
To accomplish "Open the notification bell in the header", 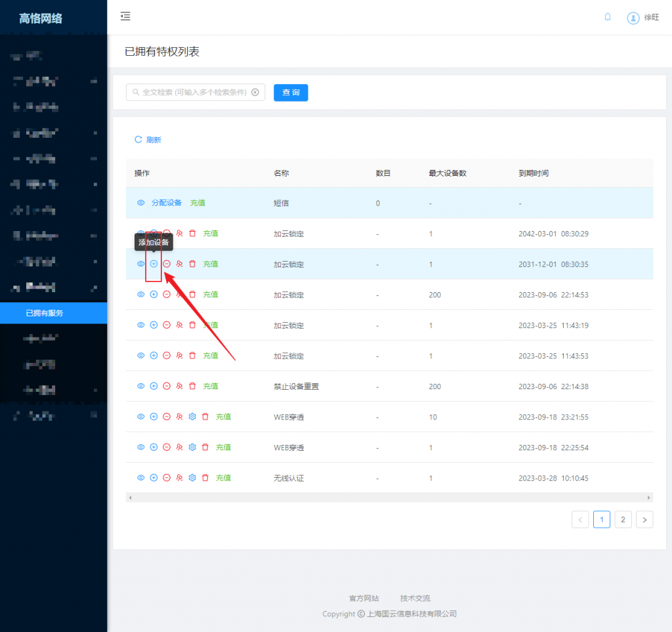I will pyautogui.click(x=608, y=17).
